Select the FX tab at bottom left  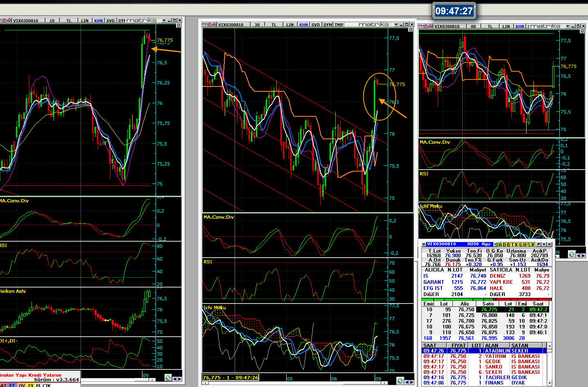31,385
